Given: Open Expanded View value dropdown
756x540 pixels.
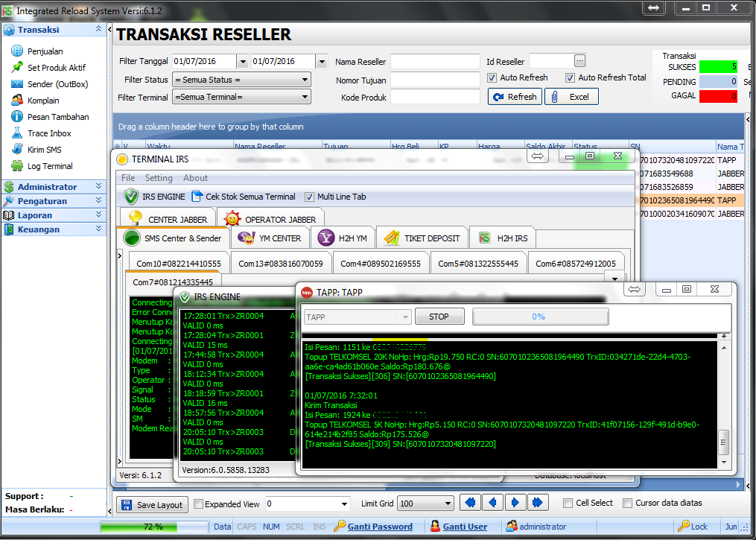Looking at the screenshot, I should point(344,504).
